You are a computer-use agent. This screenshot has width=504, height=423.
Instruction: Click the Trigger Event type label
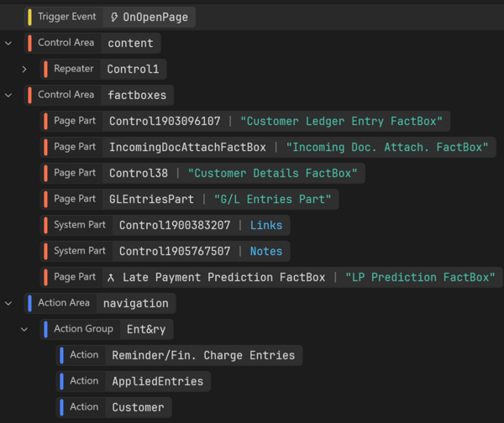pyautogui.click(x=67, y=17)
